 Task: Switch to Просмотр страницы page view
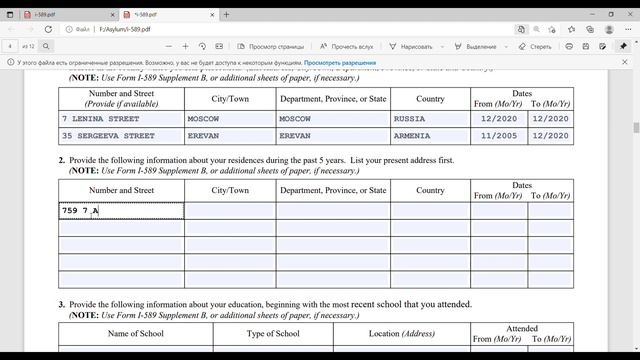271,47
